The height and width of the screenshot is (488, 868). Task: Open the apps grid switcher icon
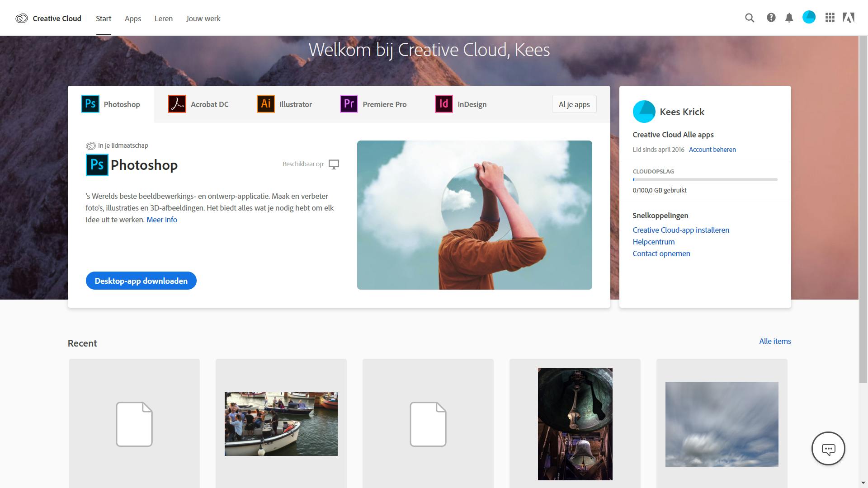tap(830, 18)
